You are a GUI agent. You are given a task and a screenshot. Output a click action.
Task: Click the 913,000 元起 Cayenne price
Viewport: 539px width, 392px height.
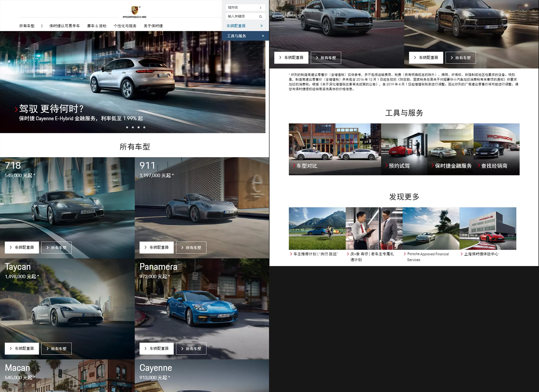155,378
